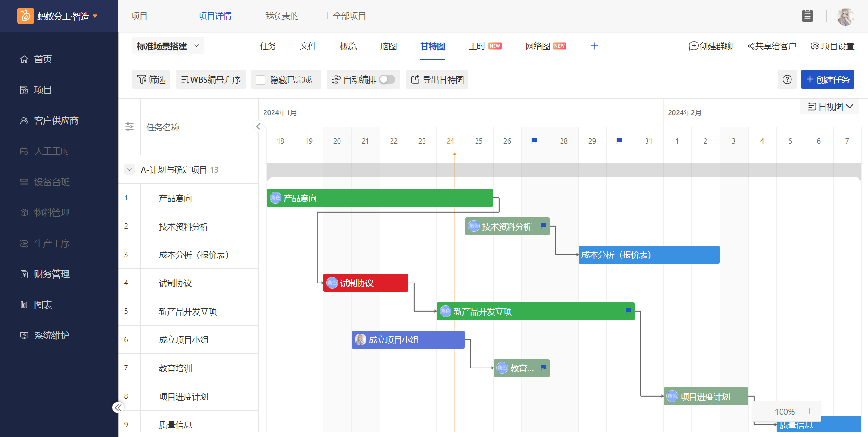Collapse the sidebar with double-chevron icon
The width and height of the screenshot is (868, 437).
point(118,407)
